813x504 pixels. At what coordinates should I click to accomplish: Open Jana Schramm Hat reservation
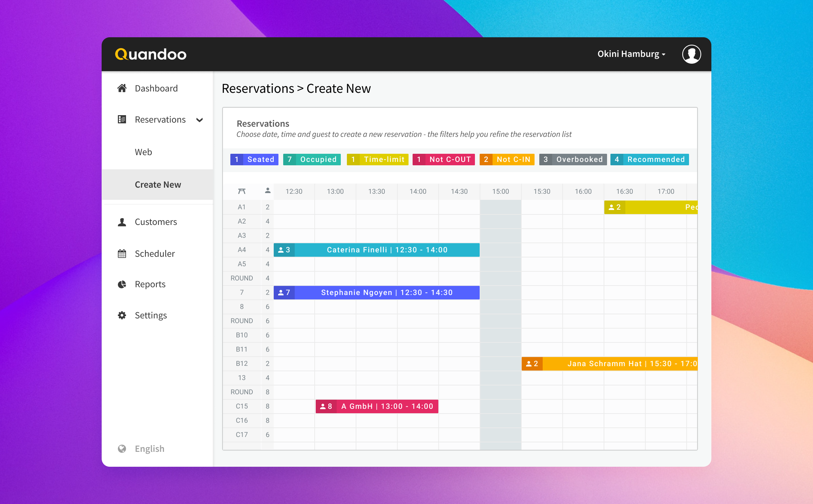pos(610,364)
